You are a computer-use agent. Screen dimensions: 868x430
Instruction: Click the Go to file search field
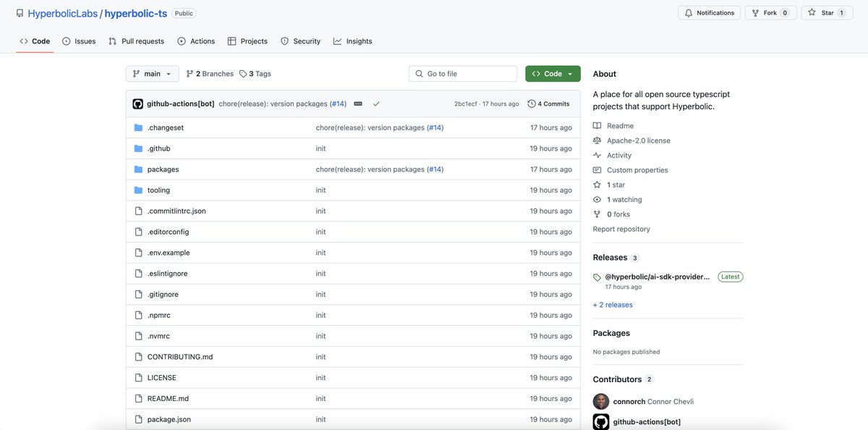tap(463, 73)
